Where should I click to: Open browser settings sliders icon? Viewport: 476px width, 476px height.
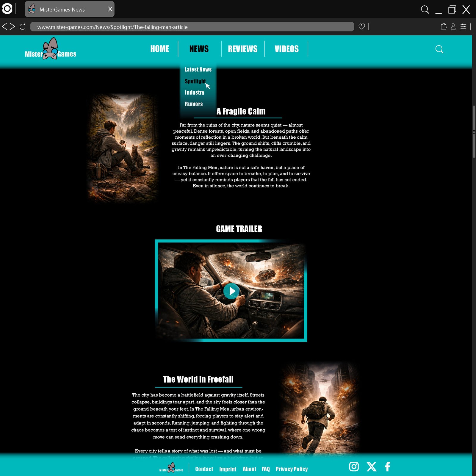click(463, 27)
